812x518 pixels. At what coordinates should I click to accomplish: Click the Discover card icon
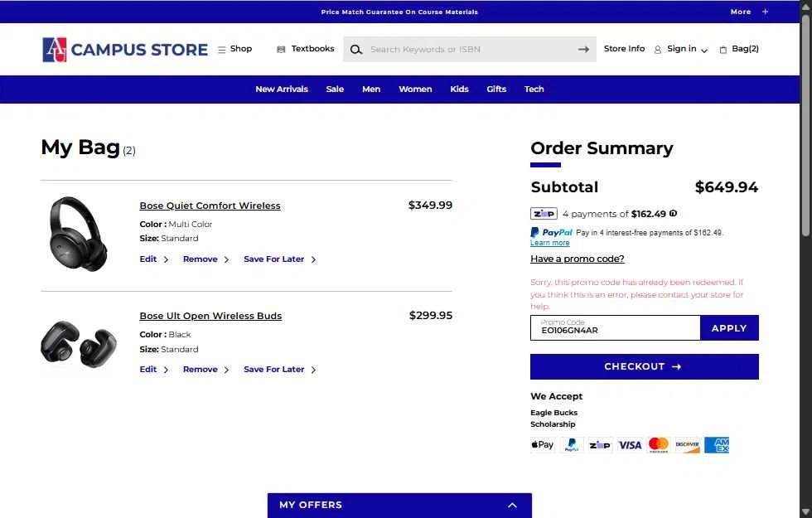pyautogui.click(x=688, y=445)
